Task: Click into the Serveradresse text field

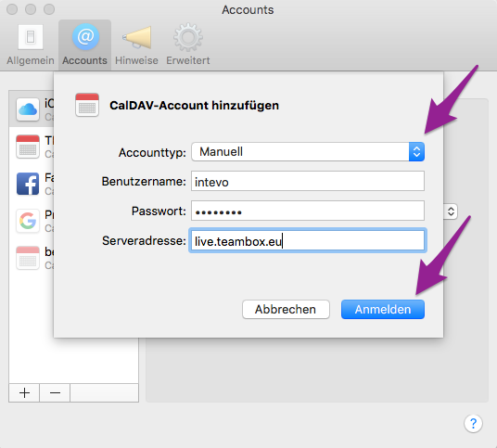Action: coord(308,240)
